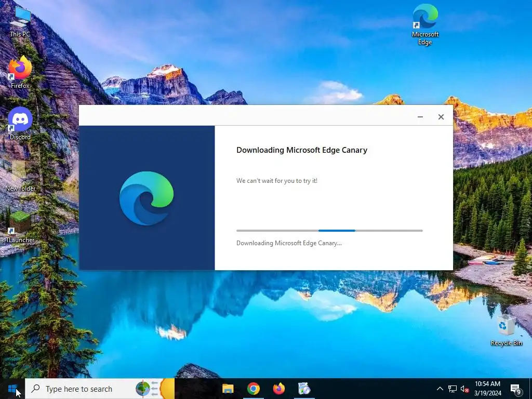Show hidden system tray icons
This screenshot has width=532, height=399.
440,389
